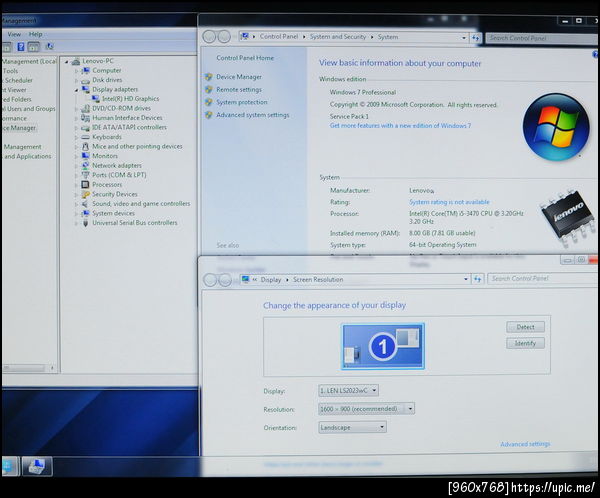Viewport: 600px width, 498px height.
Task: Click horizontal scrollbar in Management left pane
Action: click(x=29, y=368)
